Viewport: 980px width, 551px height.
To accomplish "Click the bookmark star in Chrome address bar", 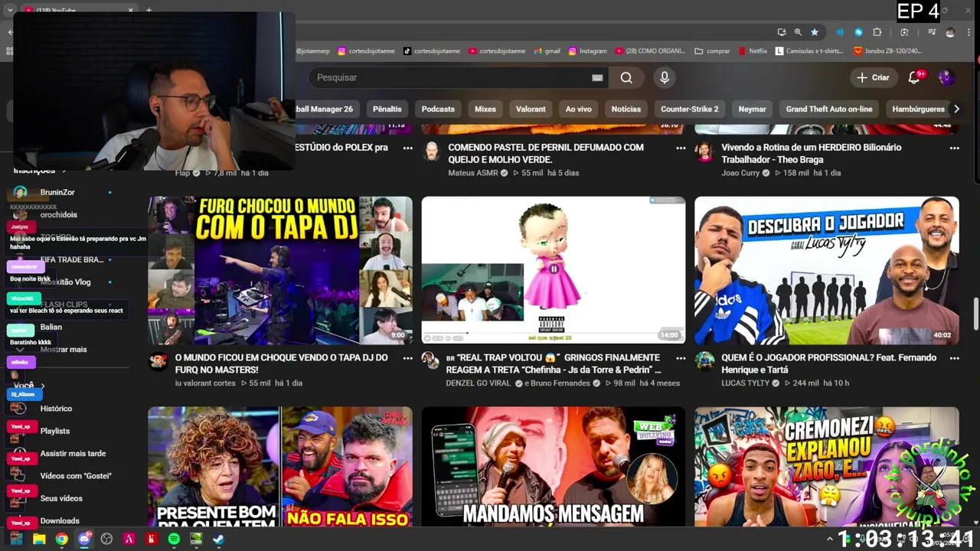I will point(815,32).
